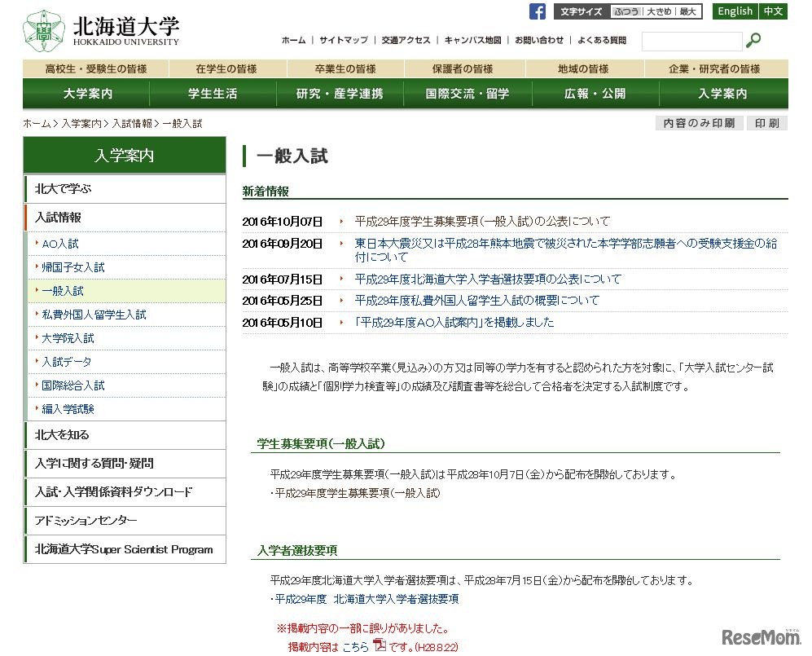Viewport: 812px width, 656px height.
Task: Open ・平成29年度学生募集要項(一般入試) document link
Action: point(355,493)
